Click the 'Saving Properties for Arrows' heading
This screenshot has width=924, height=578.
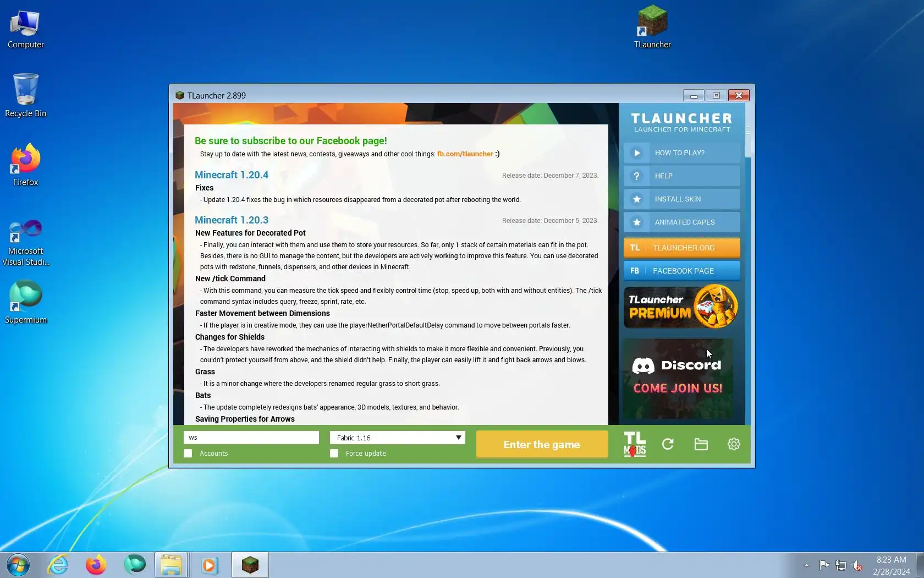click(x=245, y=419)
